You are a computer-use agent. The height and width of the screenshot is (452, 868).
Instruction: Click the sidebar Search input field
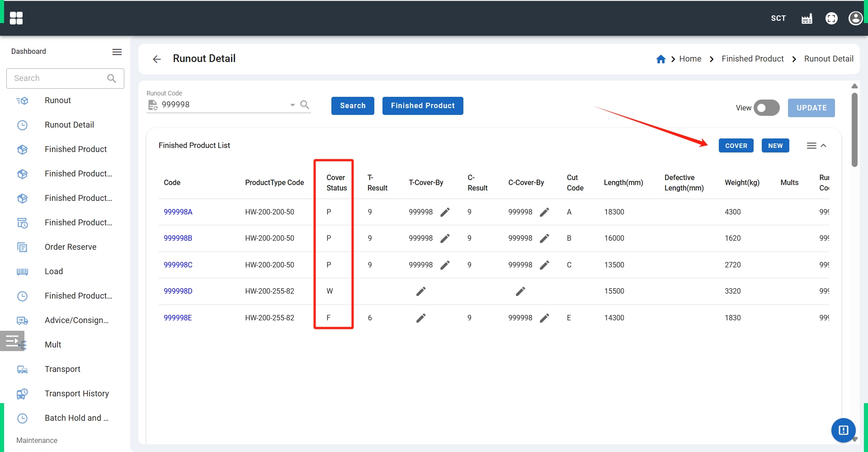(59, 78)
